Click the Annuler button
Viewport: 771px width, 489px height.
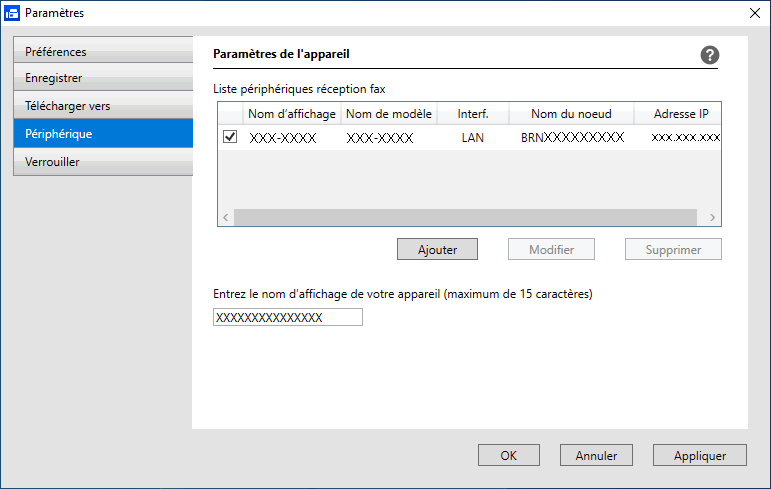tap(596, 456)
